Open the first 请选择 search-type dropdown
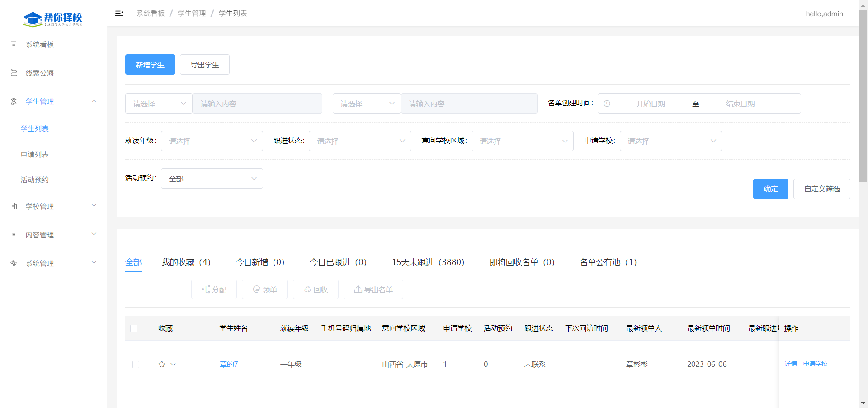868x408 pixels. [x=159, y=104]
